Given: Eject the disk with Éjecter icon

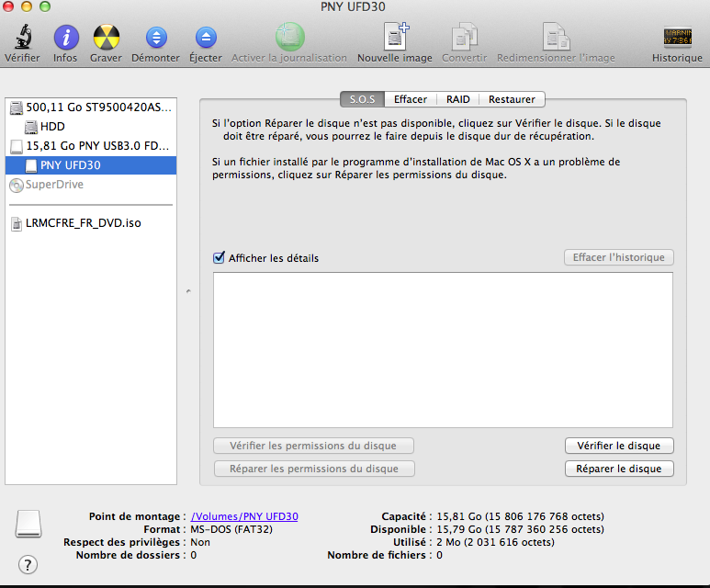Looking at the screenshot, I should (206, 39).
